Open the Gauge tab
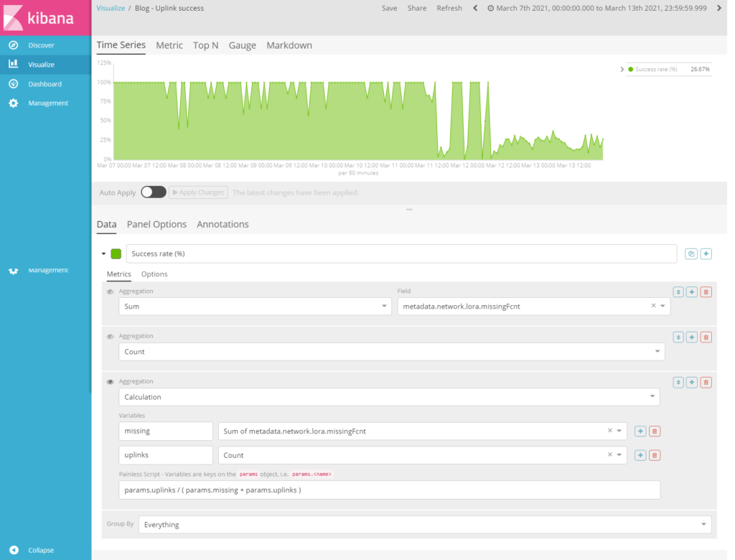The image size is (735, 560). (x=243, y=45)
